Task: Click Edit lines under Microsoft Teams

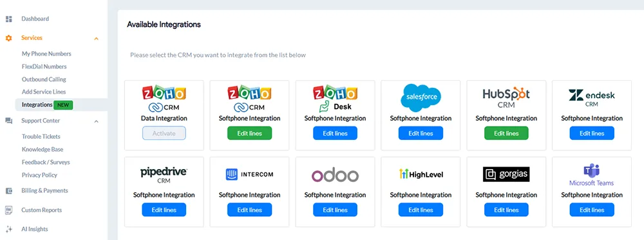Action: coord(592,210)
